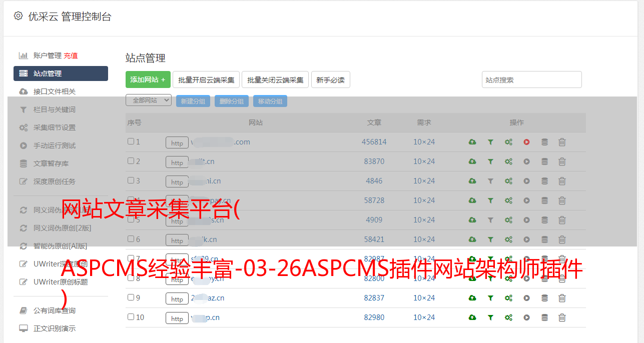Expand the 全部网站 group dropdown
This screenshot has width=644, height=343.
click(149, 100)
